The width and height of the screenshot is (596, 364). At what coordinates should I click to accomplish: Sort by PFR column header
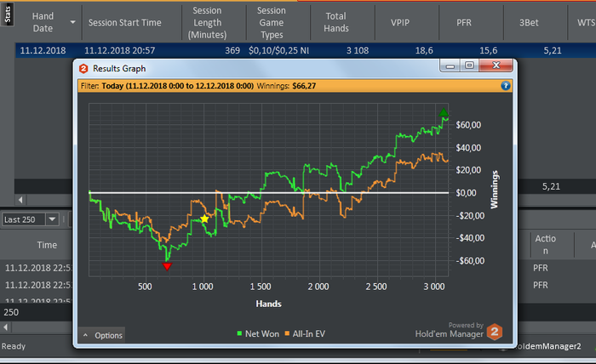tap(464, 23)
